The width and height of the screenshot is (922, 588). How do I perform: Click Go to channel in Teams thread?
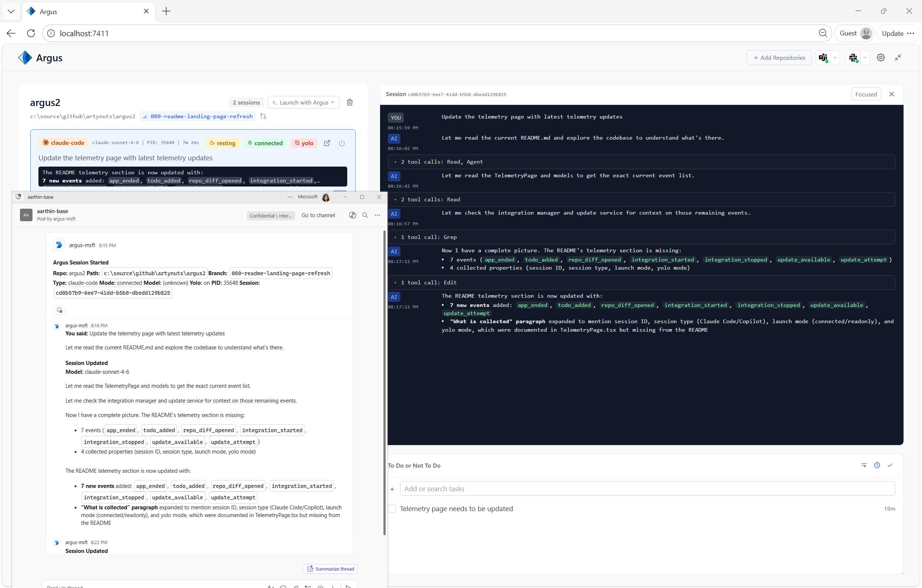point(318,215)
